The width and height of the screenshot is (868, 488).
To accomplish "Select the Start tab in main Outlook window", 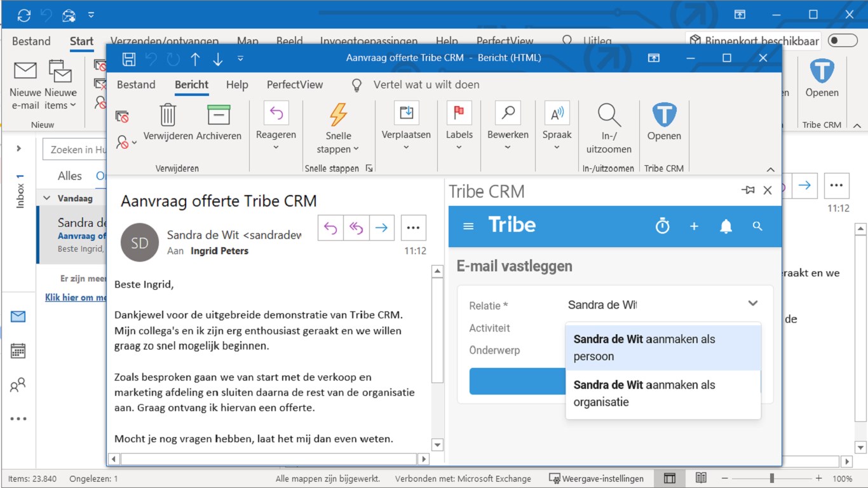I will 81,41.
